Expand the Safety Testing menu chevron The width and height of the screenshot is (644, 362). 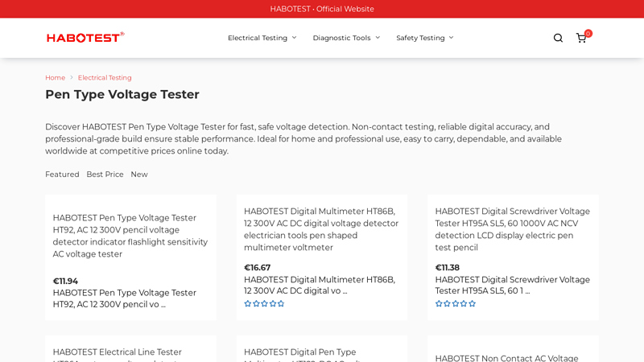pos(451,38)
